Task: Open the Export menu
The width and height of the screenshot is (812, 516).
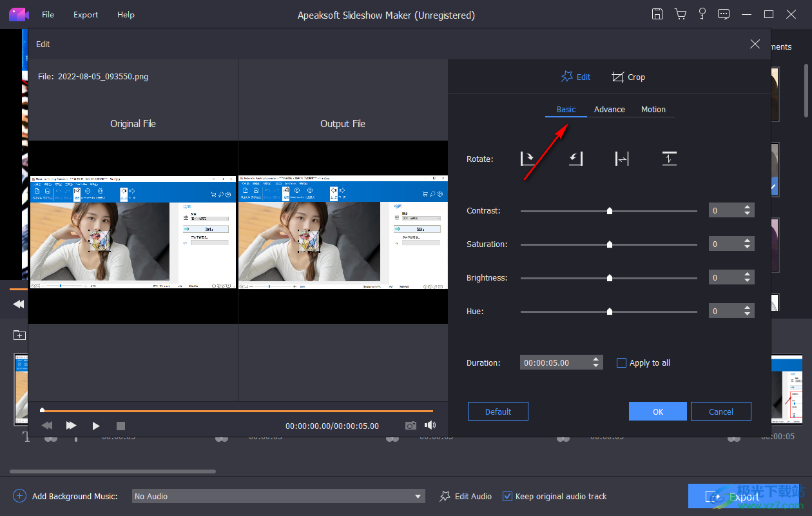Action: coord(86,14)
